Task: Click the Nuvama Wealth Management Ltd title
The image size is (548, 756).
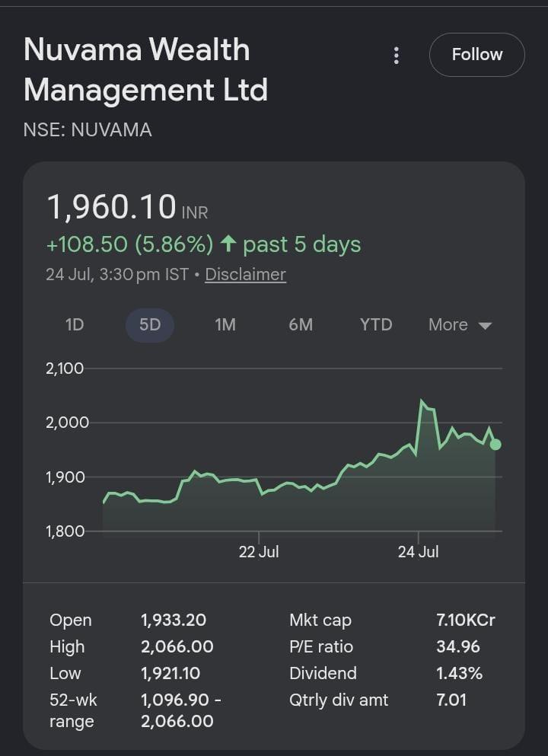Action: point(145,69)
